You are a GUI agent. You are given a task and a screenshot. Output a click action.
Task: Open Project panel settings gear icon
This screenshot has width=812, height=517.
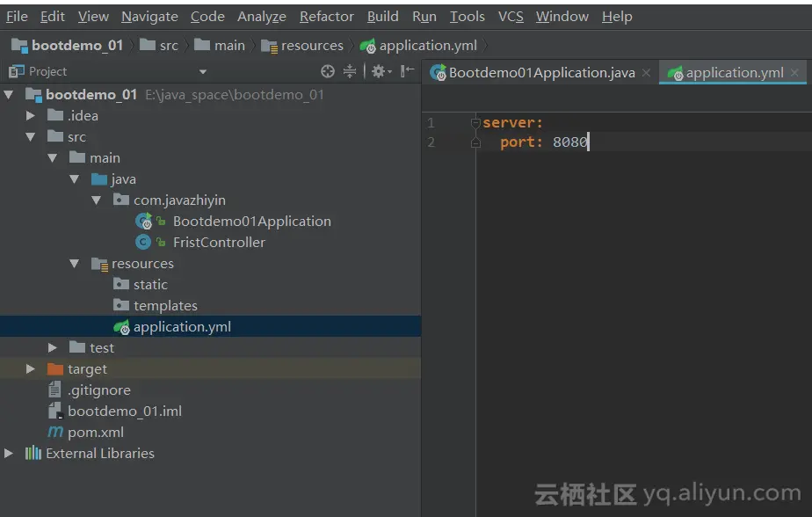[381, 71]
